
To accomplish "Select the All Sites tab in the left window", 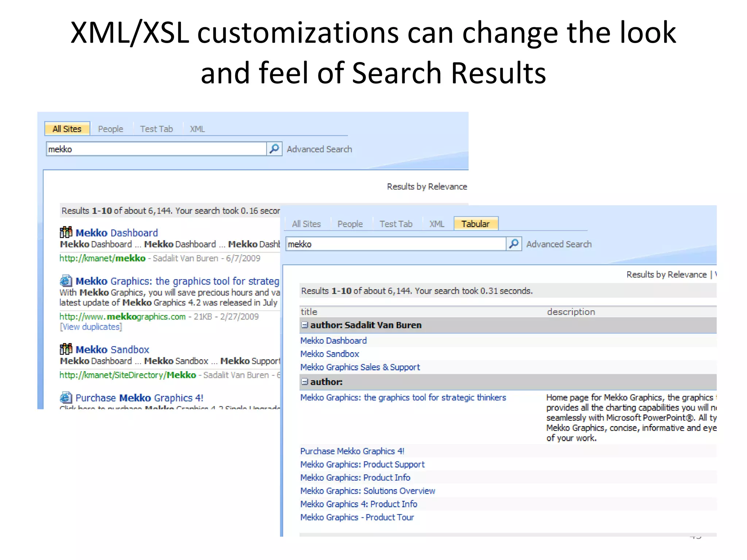I will (x=67, y=129).
